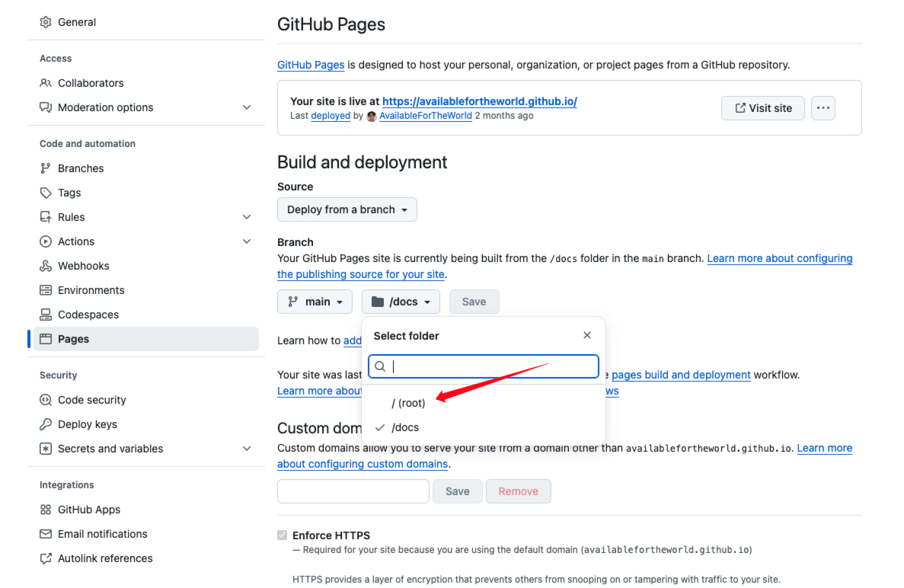
Task: Click the AvailableForTheWorld avatar image
Action: tap(372, 116)
